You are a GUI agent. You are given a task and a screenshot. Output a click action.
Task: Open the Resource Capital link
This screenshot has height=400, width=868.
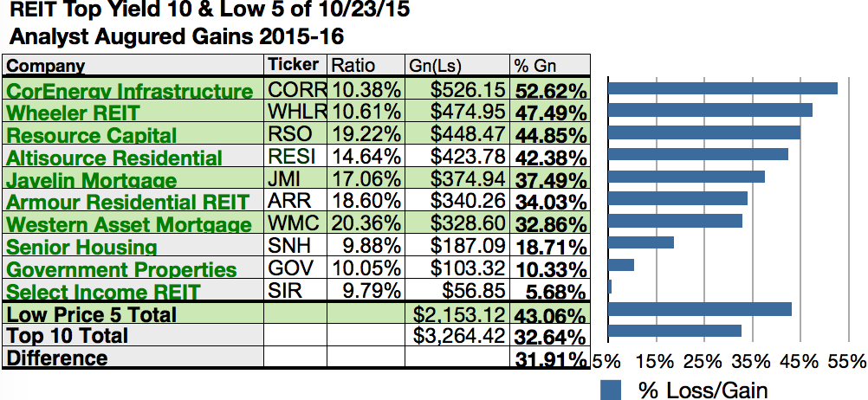[x=92, y=136]
